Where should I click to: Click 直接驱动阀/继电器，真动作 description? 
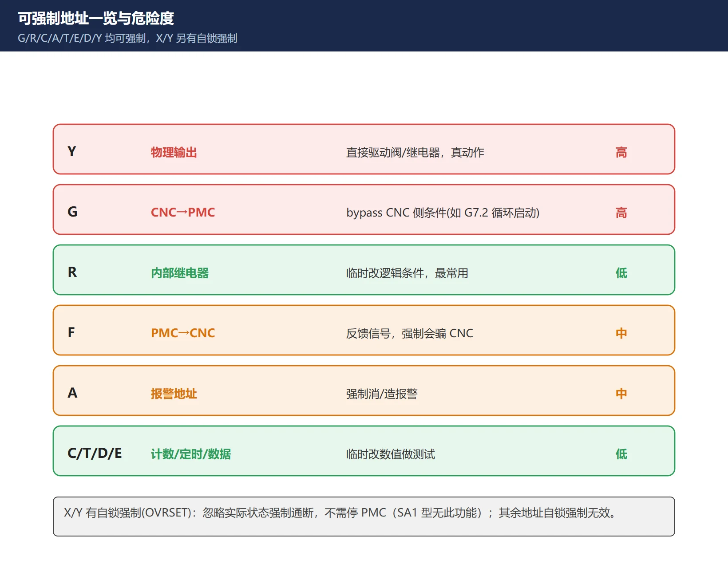[x=415, y=152]
